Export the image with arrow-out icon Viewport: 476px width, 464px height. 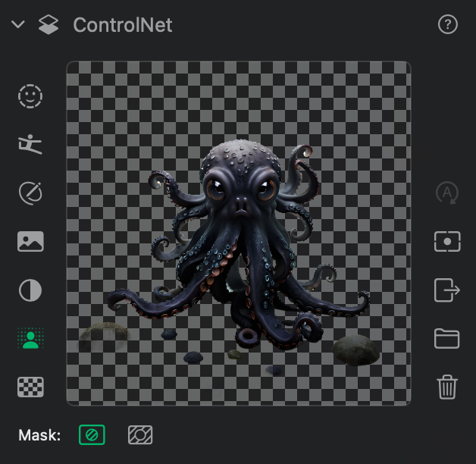click(447, 290)
